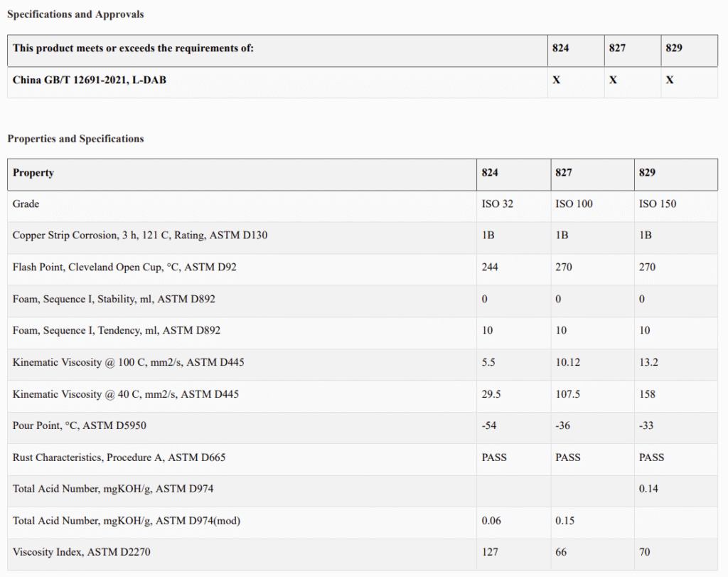This screenshot has width=728, height=577.
Task: Click the kinematic viscosity value 107.5
Action: click(x=569, y=394)
